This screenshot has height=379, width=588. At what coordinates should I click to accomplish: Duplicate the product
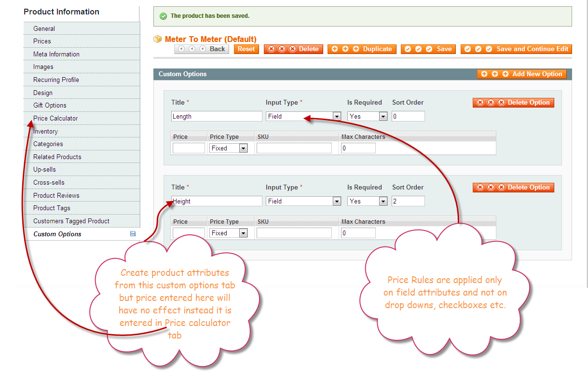(x=362, y=49)
